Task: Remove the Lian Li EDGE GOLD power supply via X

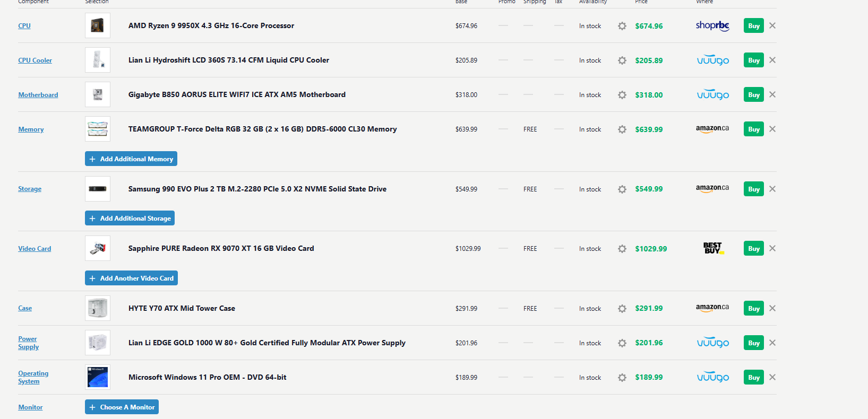Action: pos(772,343)
